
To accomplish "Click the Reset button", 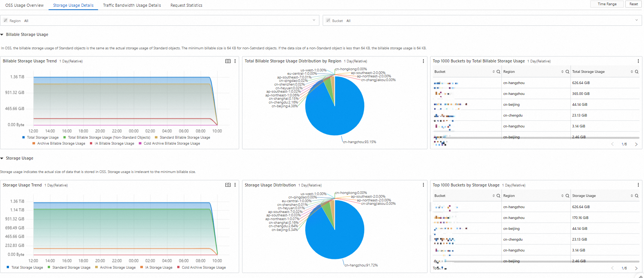I will pos(634,4).
